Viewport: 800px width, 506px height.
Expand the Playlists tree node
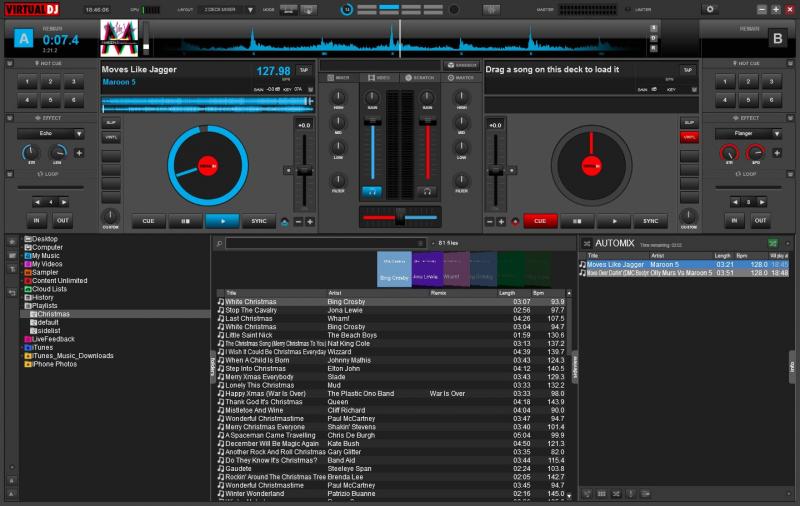click(22, 306)
